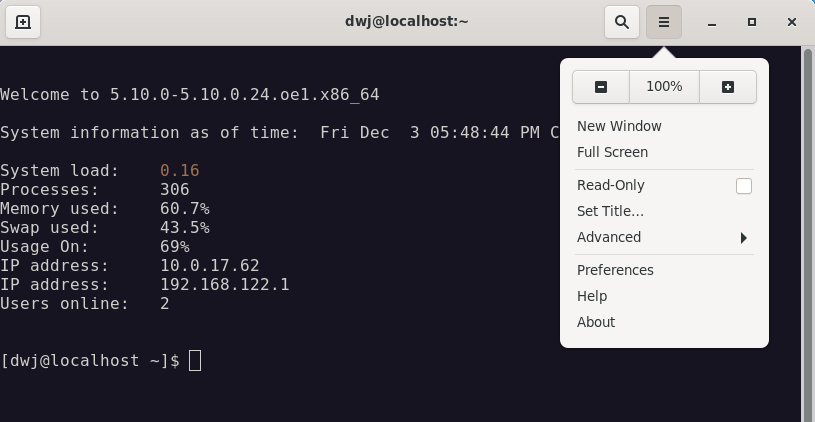Click the terminal vertical scrollbar

[808, 230]
